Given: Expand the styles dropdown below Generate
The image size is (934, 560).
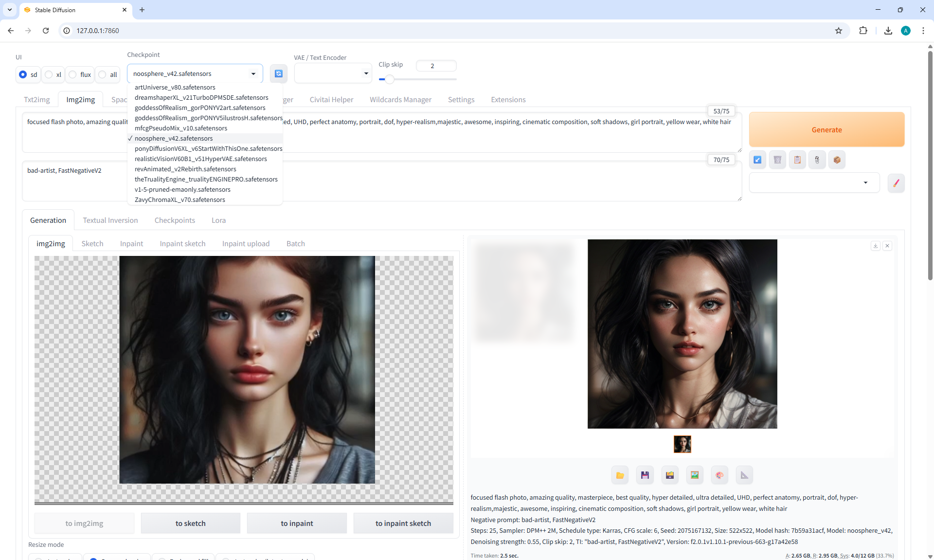Looking at the screenshot, I should (814, 183).
